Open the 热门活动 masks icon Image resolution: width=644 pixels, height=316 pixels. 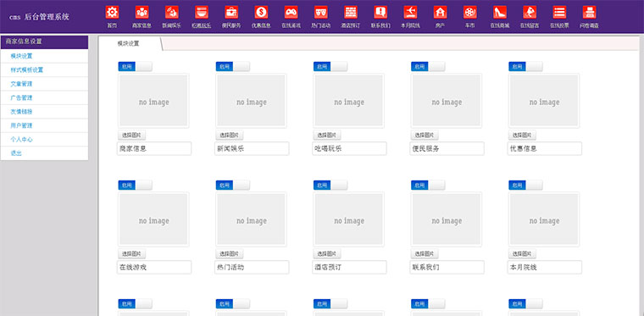321,13
